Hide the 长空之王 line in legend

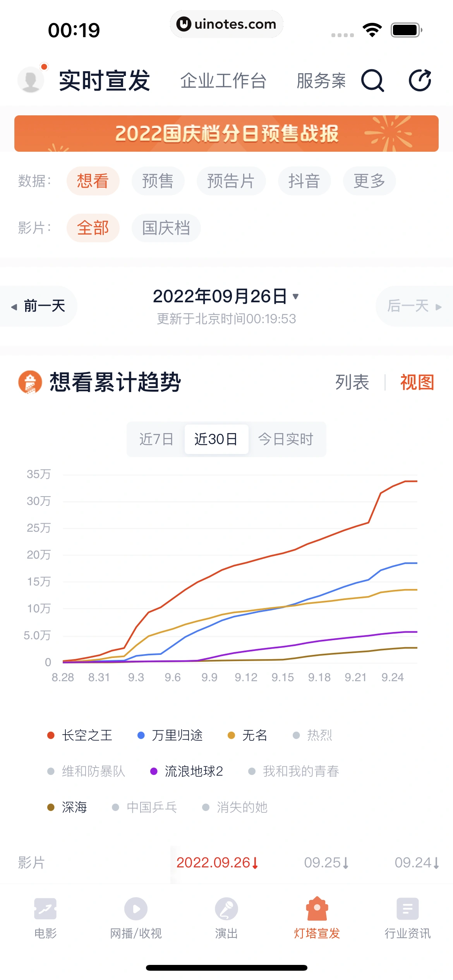(80, 735)
